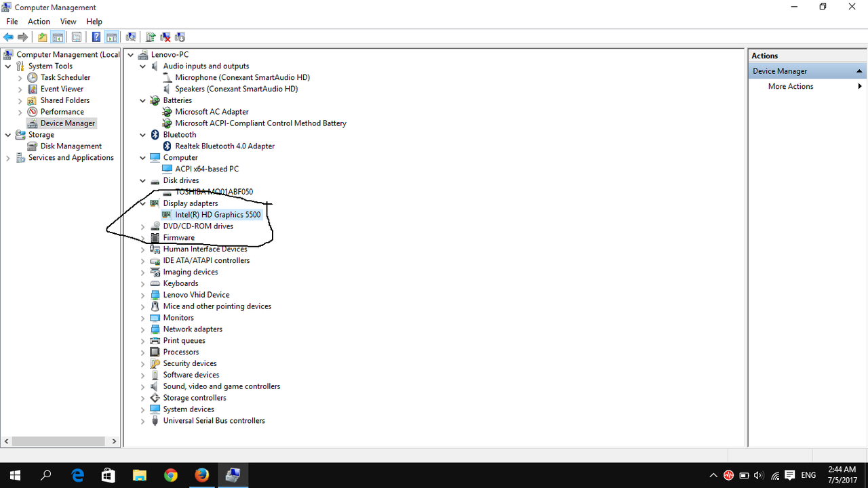Select Performance in the left tree
868x488 pixels.
tap(62, 112)
